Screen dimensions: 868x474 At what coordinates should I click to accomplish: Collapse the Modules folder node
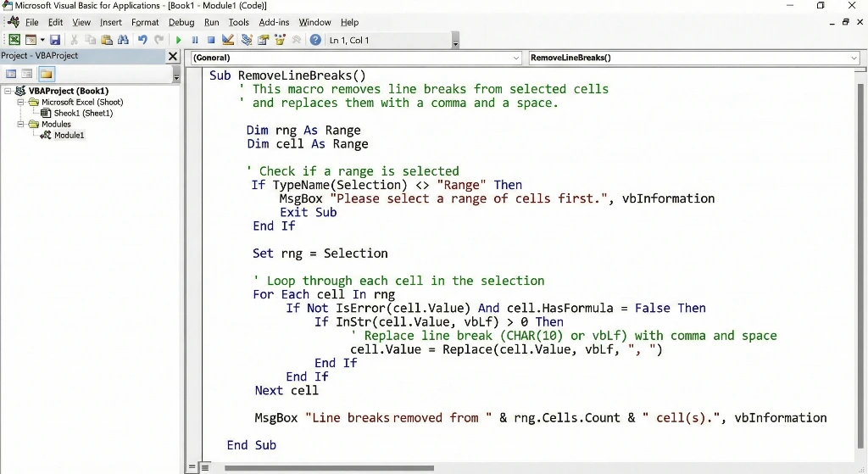pos(20,124)
